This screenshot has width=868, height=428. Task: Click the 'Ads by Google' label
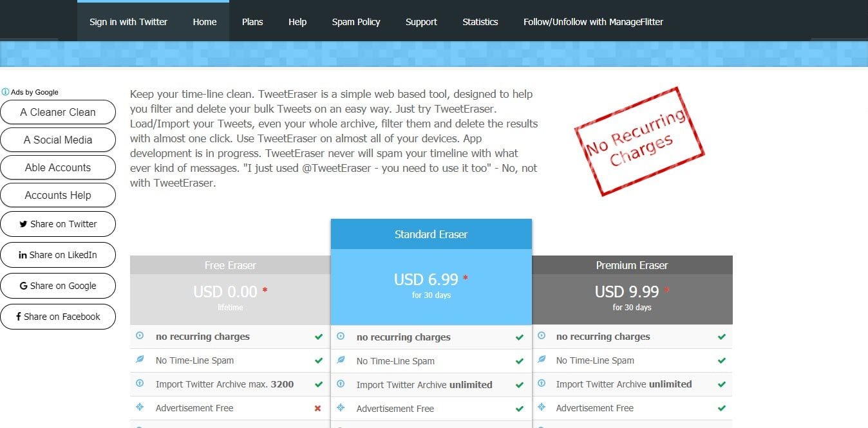(35, 92)
